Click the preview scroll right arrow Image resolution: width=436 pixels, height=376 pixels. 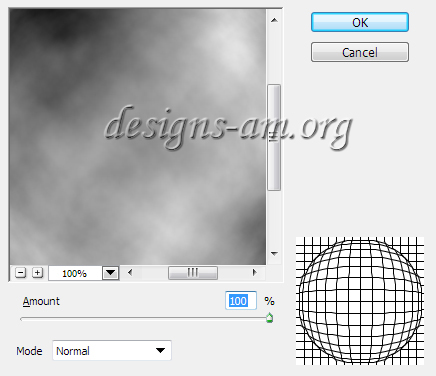[255, 273]
